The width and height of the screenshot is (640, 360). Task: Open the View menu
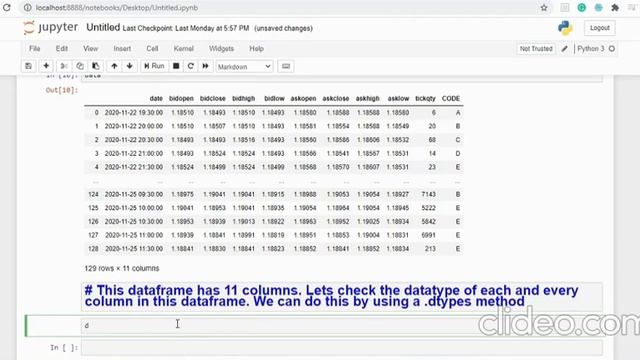pyautogui.click(x=91, y=49)
